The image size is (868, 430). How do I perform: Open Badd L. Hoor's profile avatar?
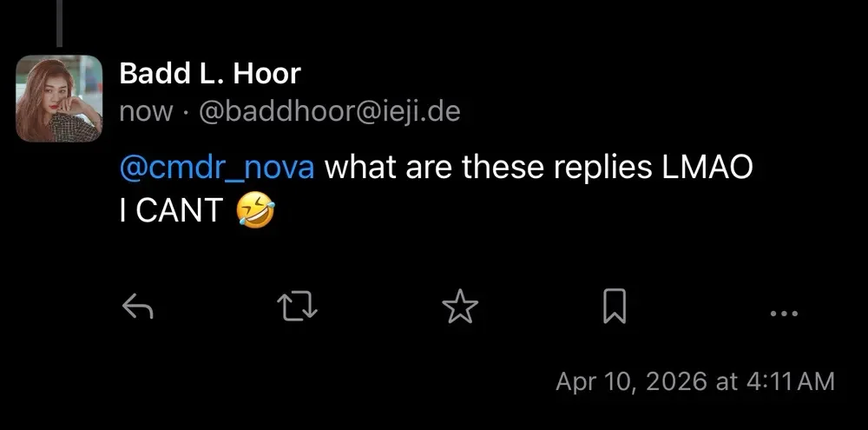click(x=59, y=98)
